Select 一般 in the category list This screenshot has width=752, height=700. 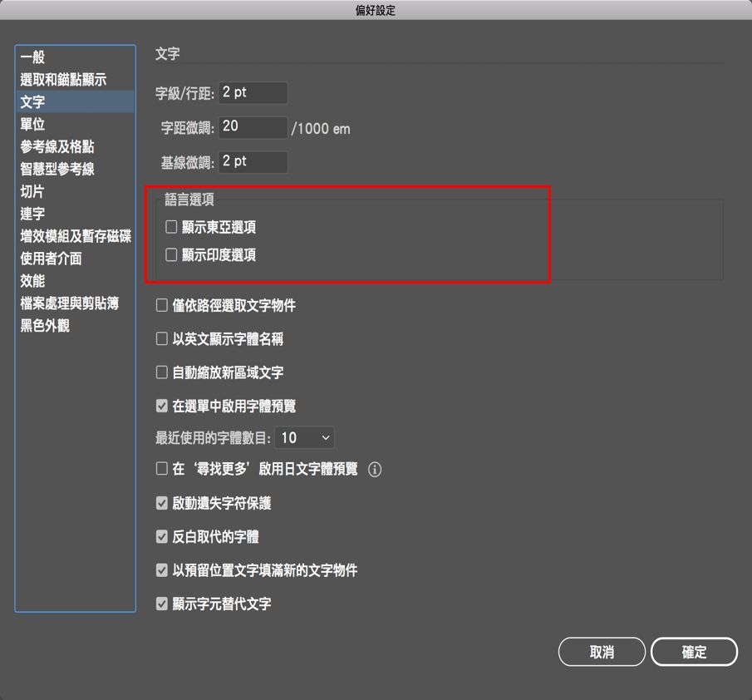[76, 57]
